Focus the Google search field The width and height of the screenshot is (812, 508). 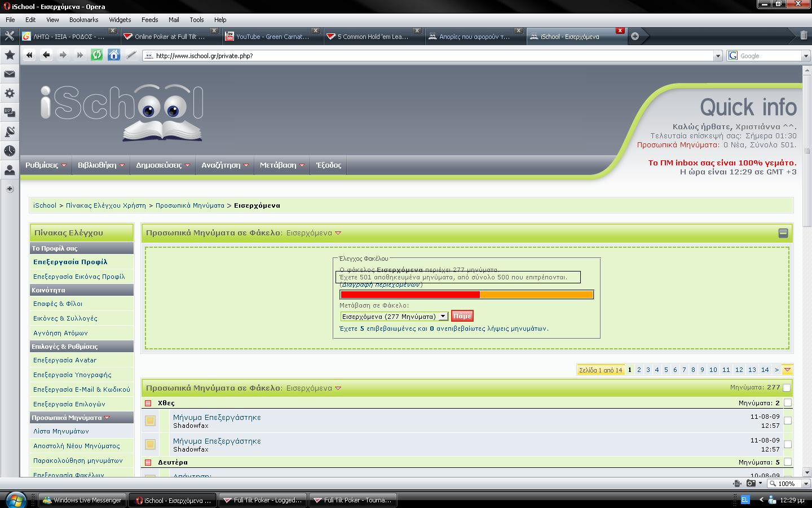pyautogui.click(x=770, y=56)
